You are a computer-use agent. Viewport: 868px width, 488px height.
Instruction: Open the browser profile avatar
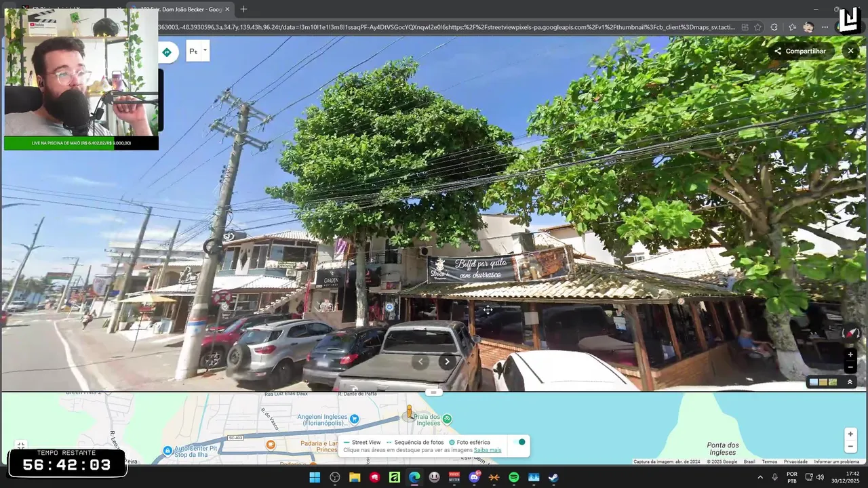pos(808,27)
